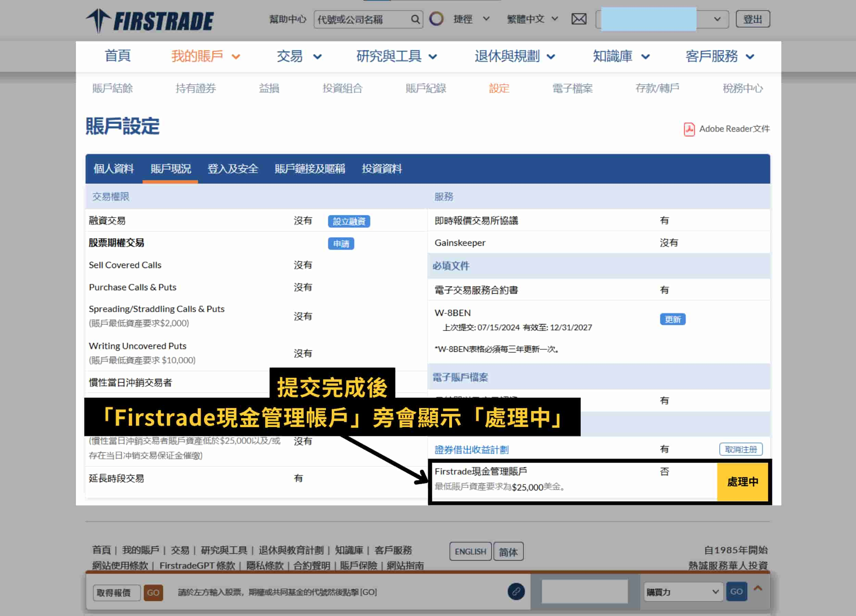Image resolution: width=856 pixels, height=616 pixels.
Task: Click the orange GO quote button
Action: click(153, 592)
